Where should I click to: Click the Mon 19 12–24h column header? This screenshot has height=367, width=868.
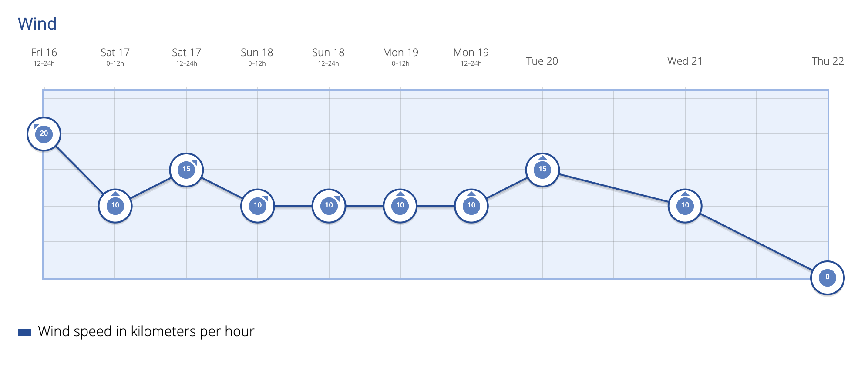tap(471, 57)
